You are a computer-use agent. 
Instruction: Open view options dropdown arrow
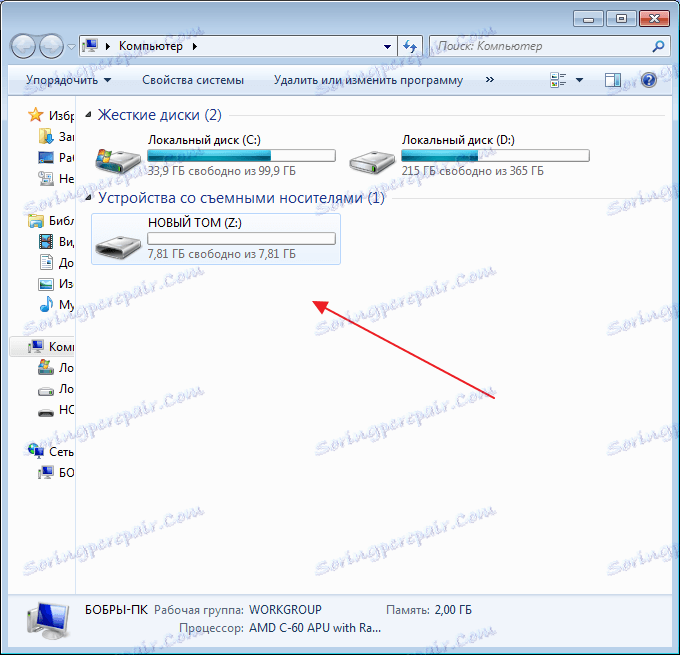579,80
